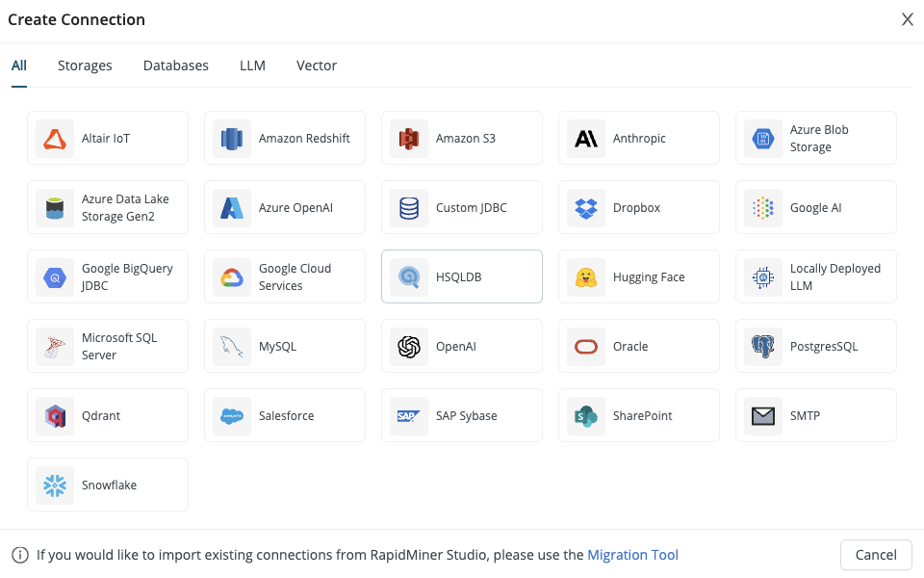
Task: Click the Snowflake logo icon
Action: point(55,486)
